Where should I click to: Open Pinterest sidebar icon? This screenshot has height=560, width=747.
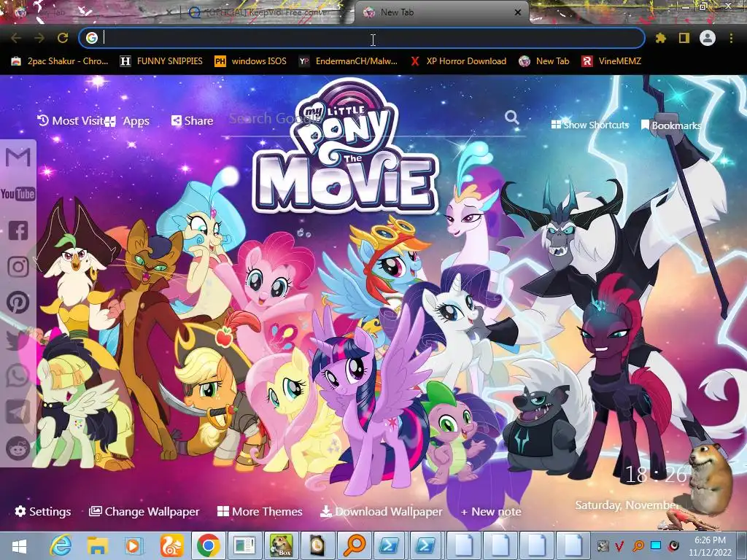point(18,303)
